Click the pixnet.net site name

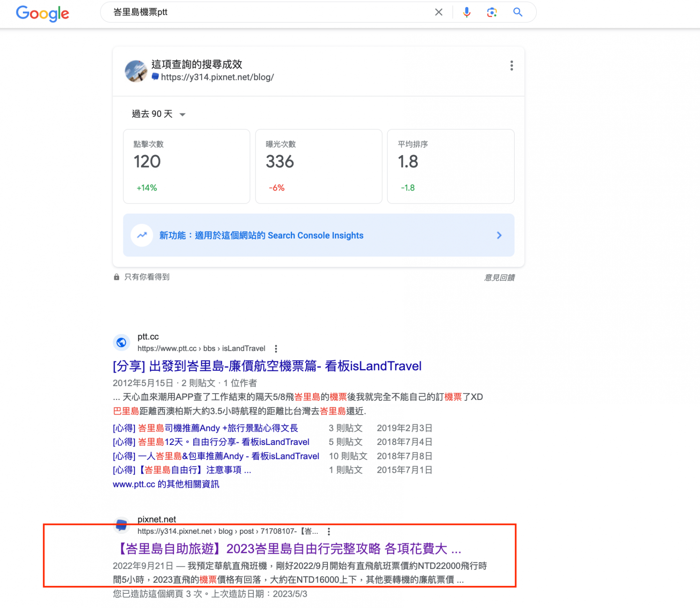[x=157, y=519]
